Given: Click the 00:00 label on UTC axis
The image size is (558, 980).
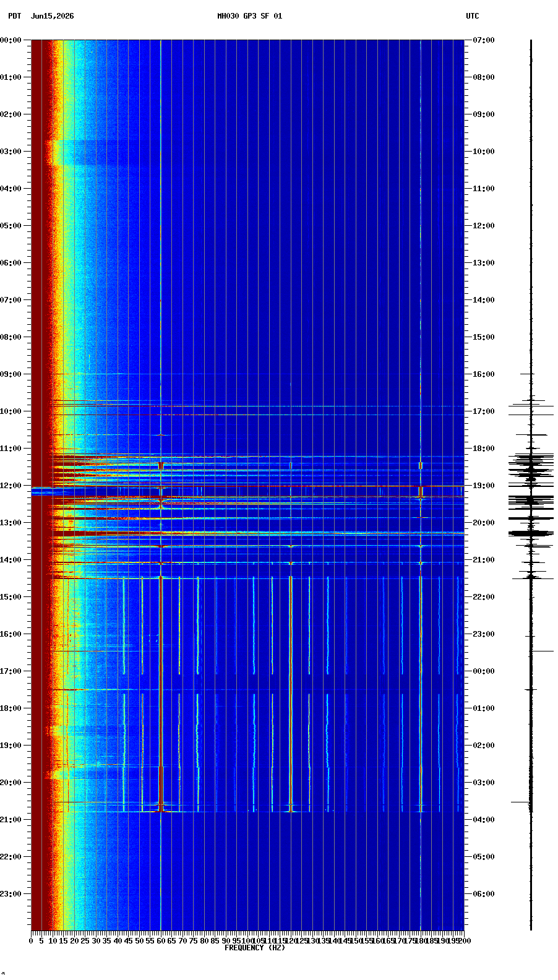Looking at the screenshot, I should click(x=484, y=671).
